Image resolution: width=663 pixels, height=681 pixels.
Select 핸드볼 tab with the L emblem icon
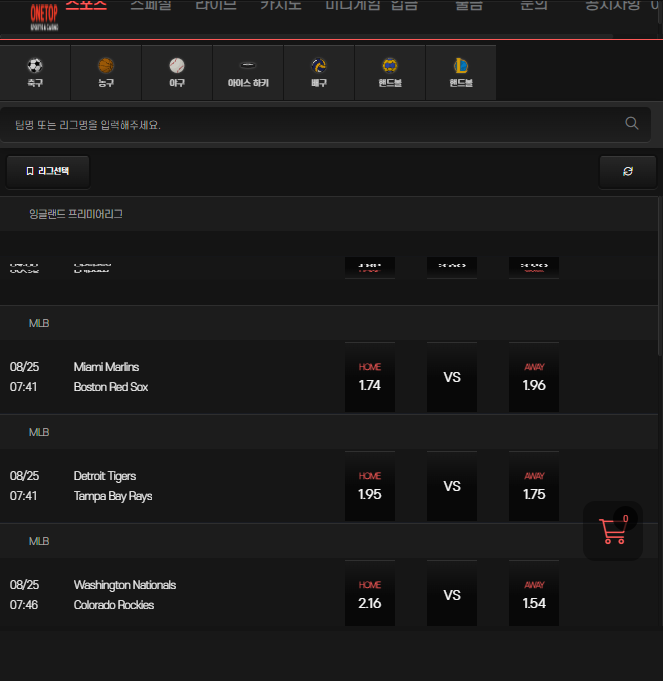(x=461, y=73)
